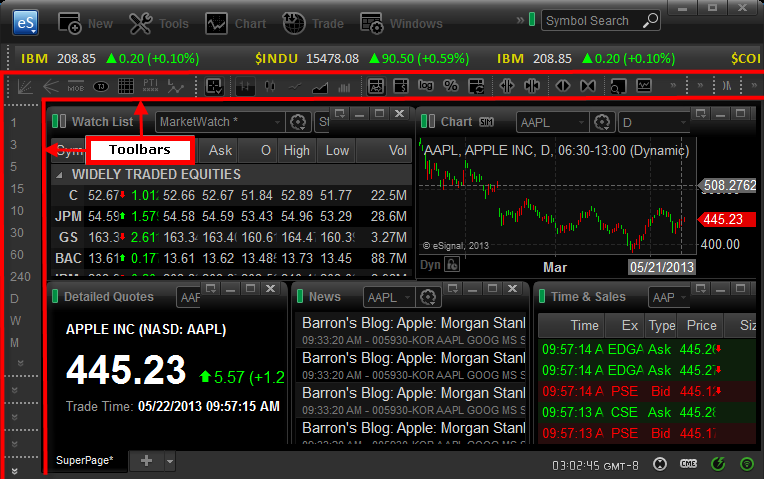Viewport: 764px width, 479px height.
Task: Toggle Watch List window link indicator
Action: pyautogui.click(x=59, y=121)
